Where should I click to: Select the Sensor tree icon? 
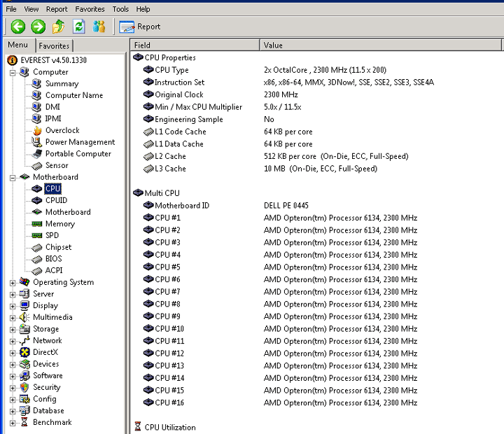coord(37,166)
